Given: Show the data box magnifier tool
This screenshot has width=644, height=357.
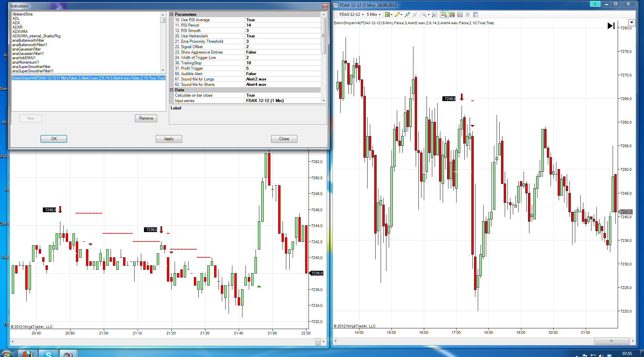Looking at the screenshot, I should click(x=435, y=14).
